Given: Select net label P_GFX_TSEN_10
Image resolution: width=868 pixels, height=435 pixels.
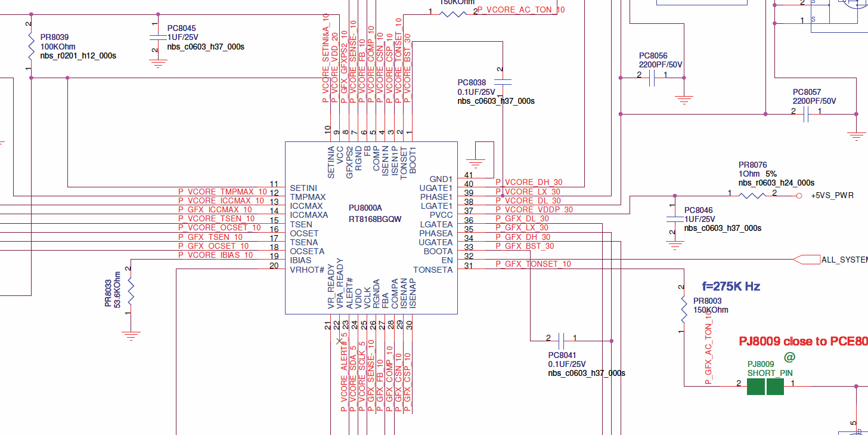Looking at the screenshot, I should coord(210,237).
